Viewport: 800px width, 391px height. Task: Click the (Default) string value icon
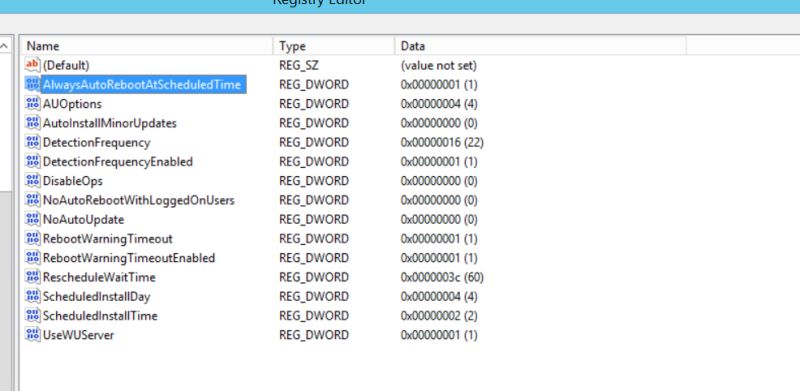click(32, 65)
